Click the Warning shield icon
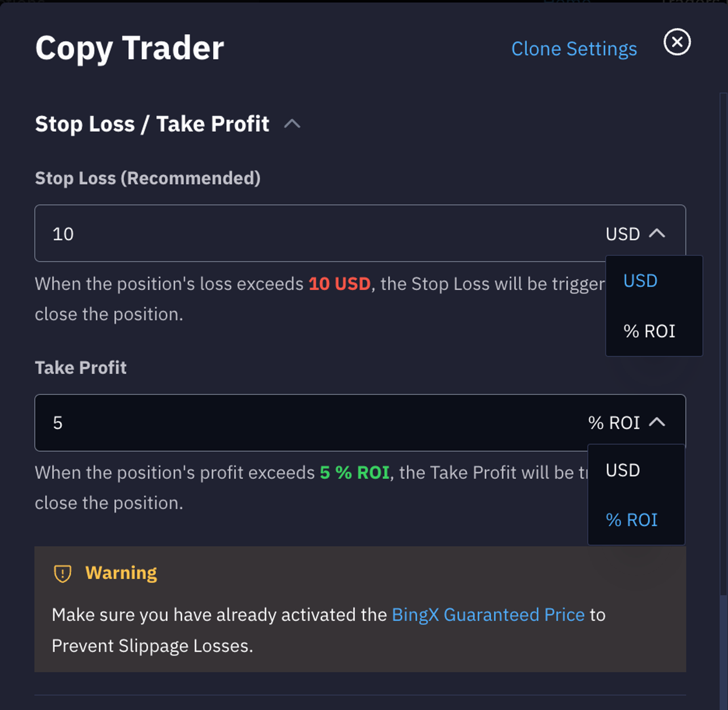728x710 pixels. (63, 574)
